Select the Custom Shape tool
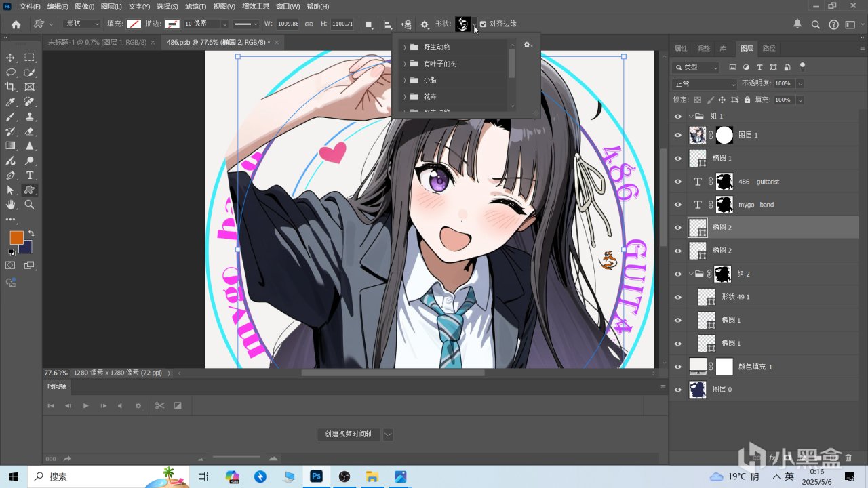868x488 pixels. 30,190
